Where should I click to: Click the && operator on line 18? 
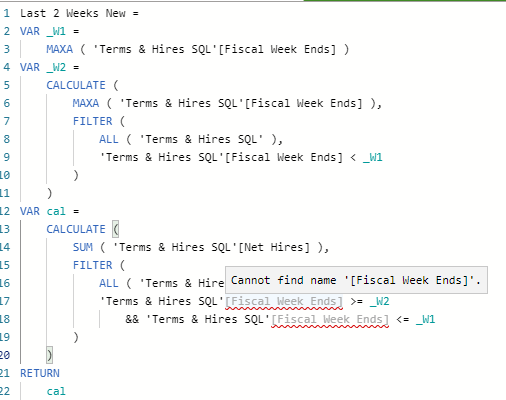pos(132,319)
